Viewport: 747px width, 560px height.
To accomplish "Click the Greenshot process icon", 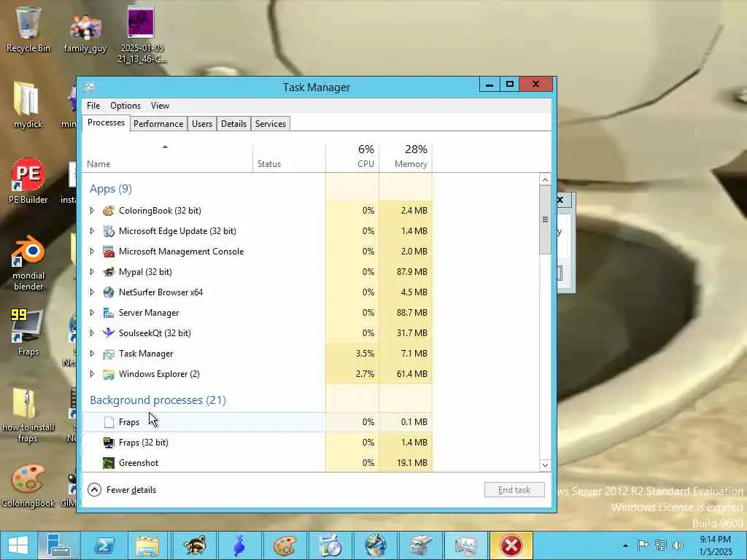I will 109,463.
